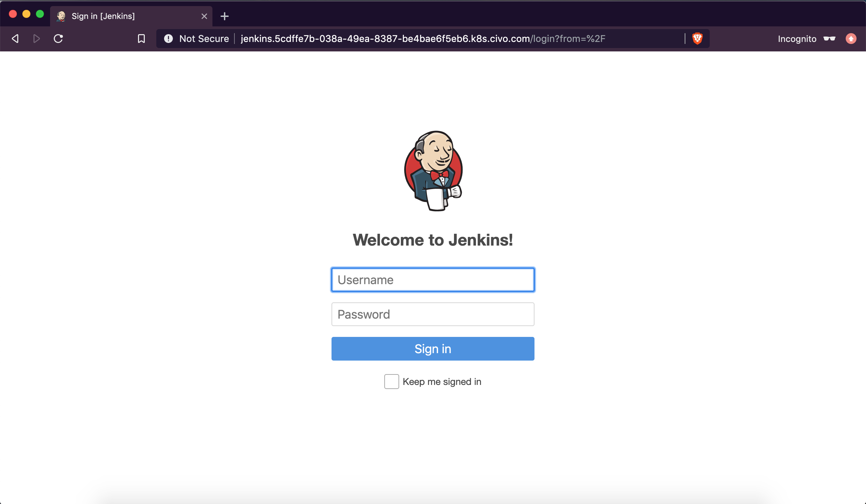Click the Welcome to Jenkins! heading

tap(433, 240)
